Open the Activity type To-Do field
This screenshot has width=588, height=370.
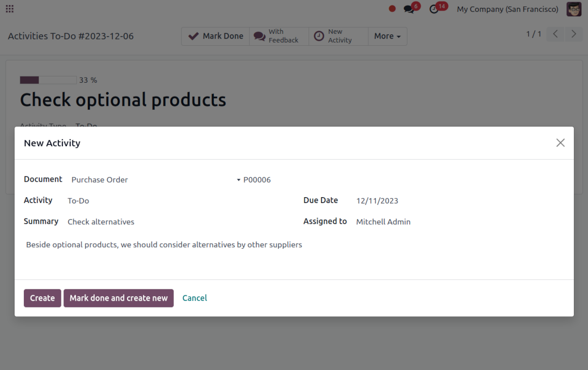tap(177, 201)
